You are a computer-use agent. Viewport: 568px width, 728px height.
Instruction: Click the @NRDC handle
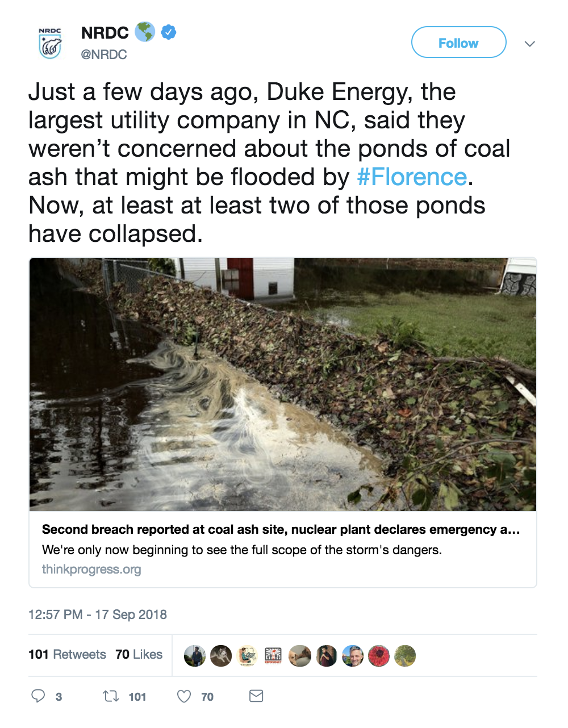(104, 55)
